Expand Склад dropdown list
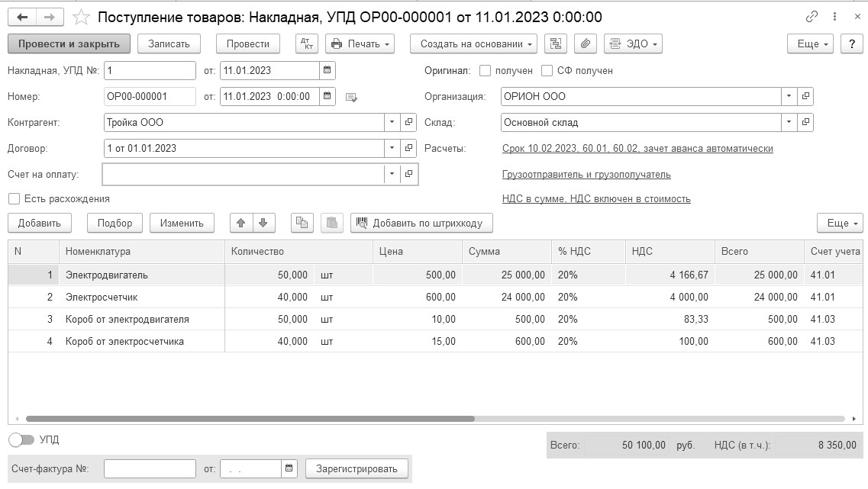The width and height of the screenshot is (868, 489). pyautogui.click(x=789, y=122)
